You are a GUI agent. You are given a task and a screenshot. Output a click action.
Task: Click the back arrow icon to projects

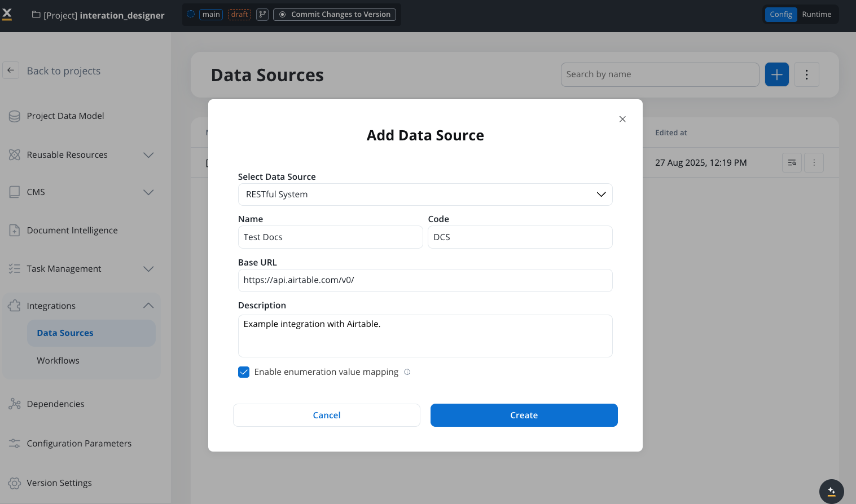[11, 70]
